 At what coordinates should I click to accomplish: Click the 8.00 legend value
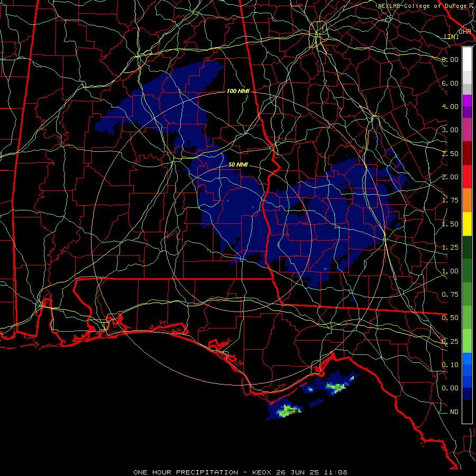pos(450,59)
